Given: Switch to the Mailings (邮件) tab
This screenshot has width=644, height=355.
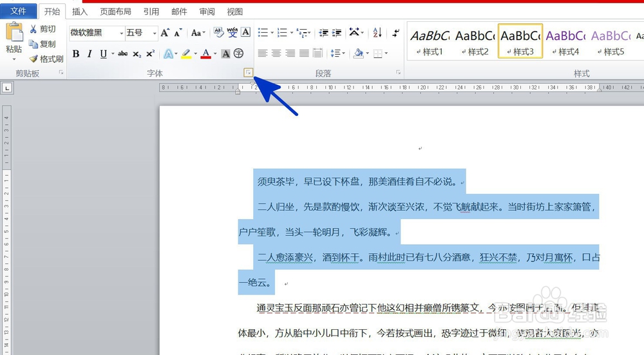Looking at the screenshot, I should pos(179,12).
